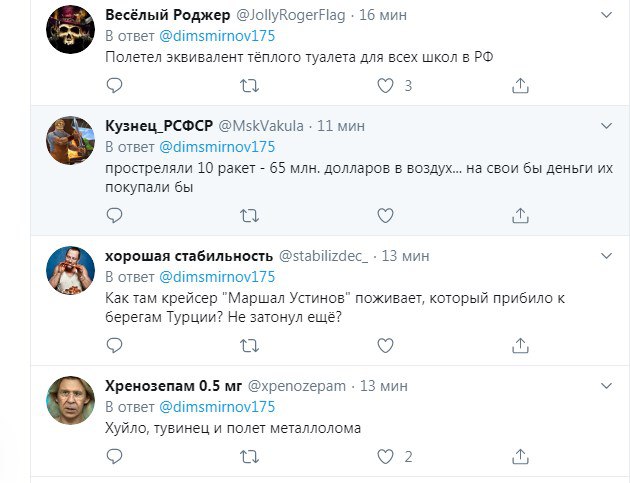The width and height of the screenshot is (630, 483).
Task: Reply to the Кузнец_РСФСР tweet
Action: (114, 215)
